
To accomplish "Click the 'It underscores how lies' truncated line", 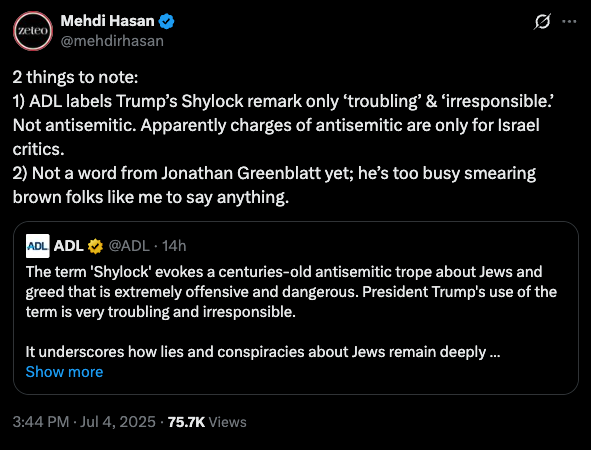I will click(x=263, y=352).
